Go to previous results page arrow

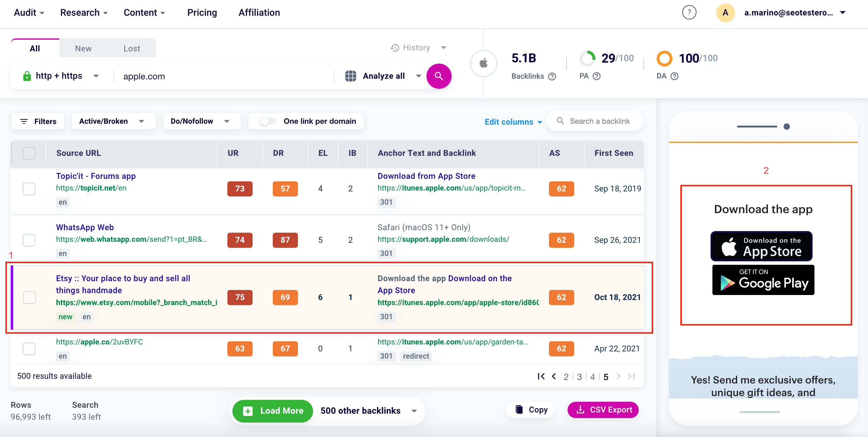(x=554, y=376)
